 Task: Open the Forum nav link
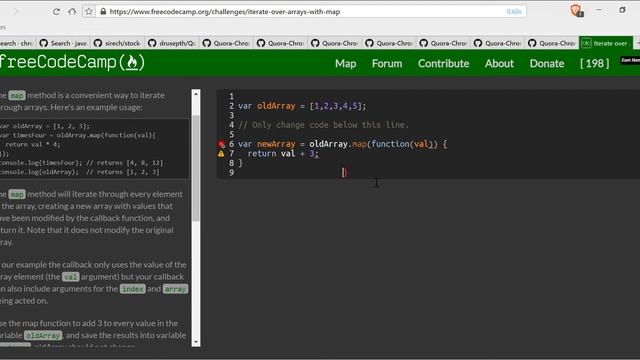(387, 64)
